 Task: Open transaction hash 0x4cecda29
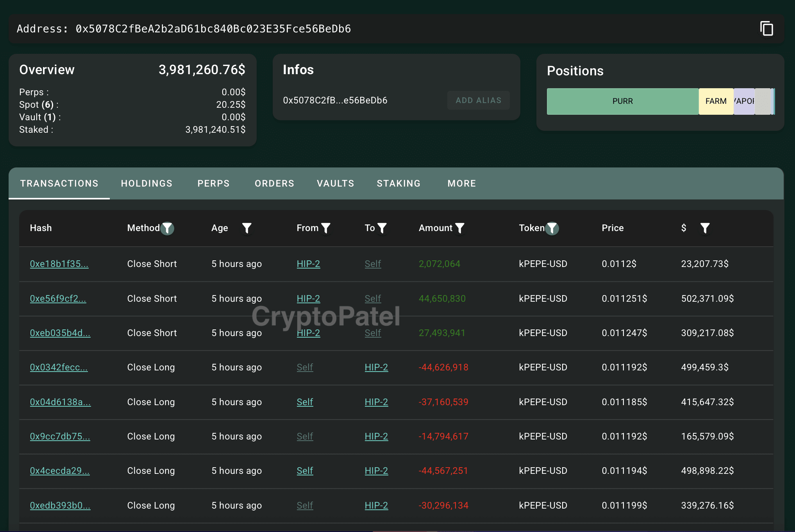point(60,471)
